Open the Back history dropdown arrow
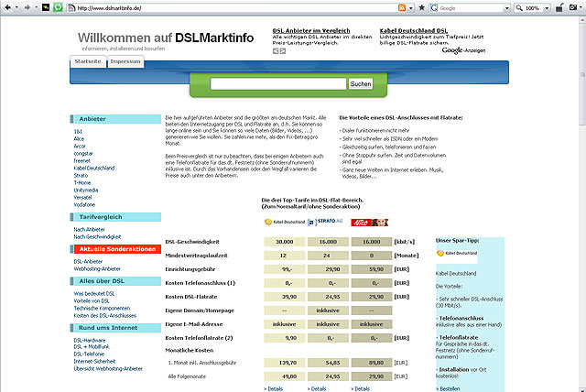The width and height of the screenshot is (586, 392). (x=16, y=7)
